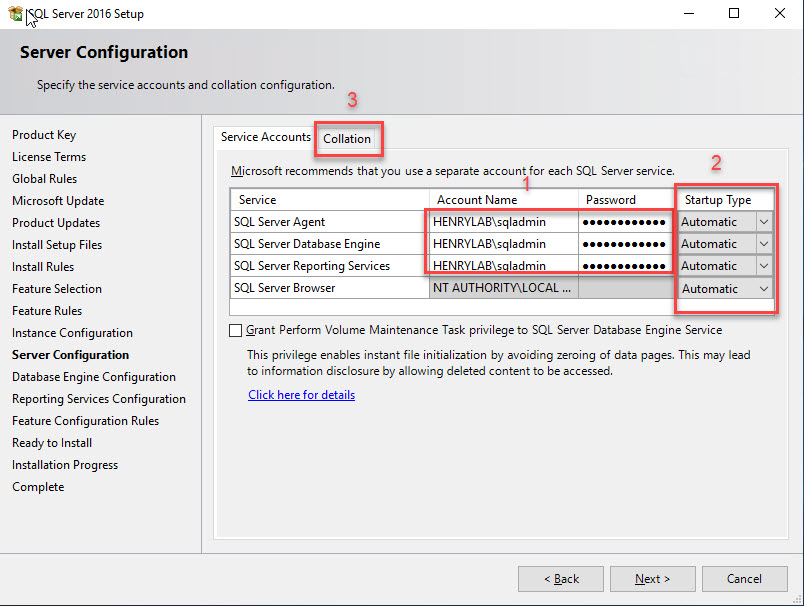Open SQL Server Agent startup type dropdown
The width and height of the screenshot is (804, 606).
(x=763, y=221)
